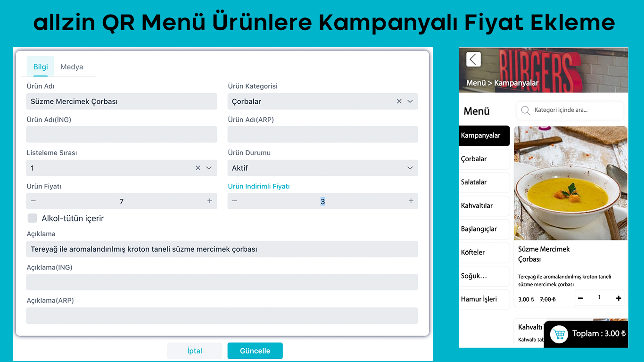This screenshot has width=644, height=362.
Task: Switch to the Bilgi tab
Action: click(41, 66)
